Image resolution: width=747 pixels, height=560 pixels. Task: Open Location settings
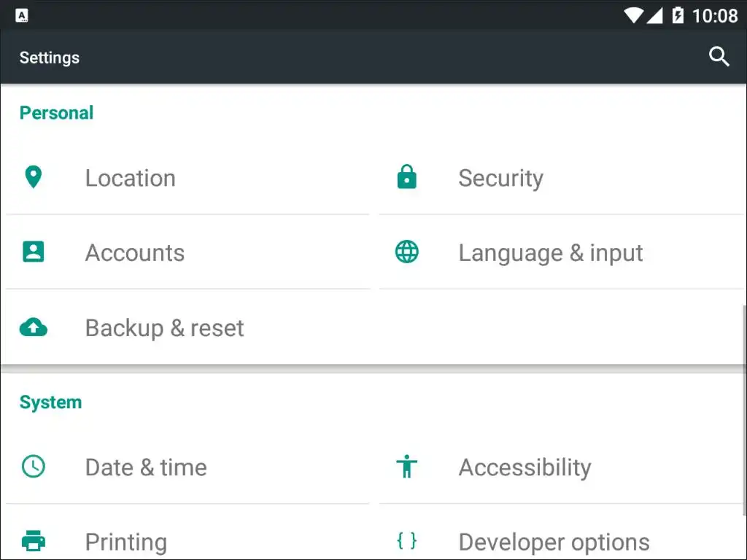[x=131, y=178]
